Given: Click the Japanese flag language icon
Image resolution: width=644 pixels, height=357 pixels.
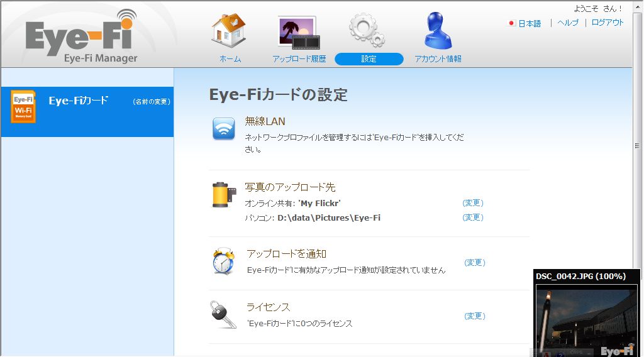Looking at the screenshot, I should [511, 23].
